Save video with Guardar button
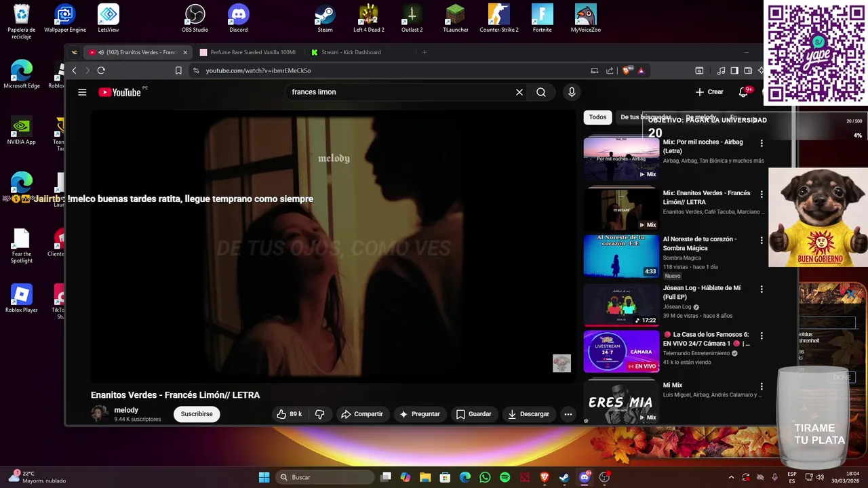 pyautogui.click(x=473, y=414)
